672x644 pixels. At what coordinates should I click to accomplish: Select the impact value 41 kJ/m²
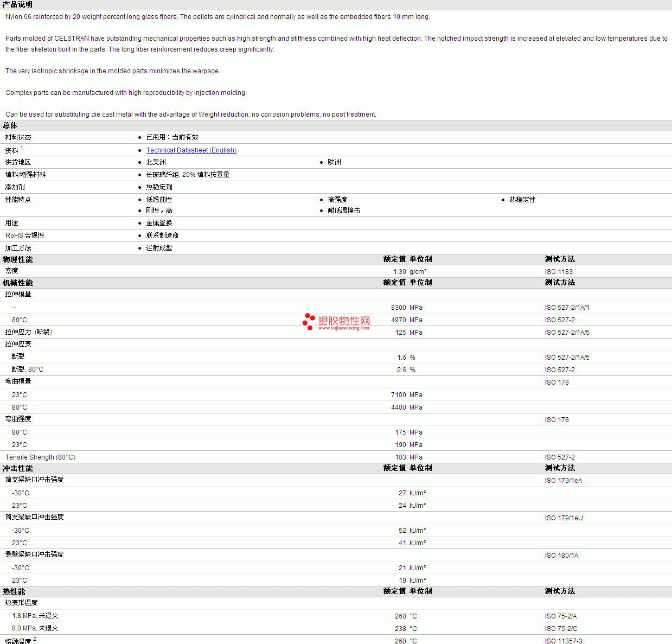click(412, 543)
